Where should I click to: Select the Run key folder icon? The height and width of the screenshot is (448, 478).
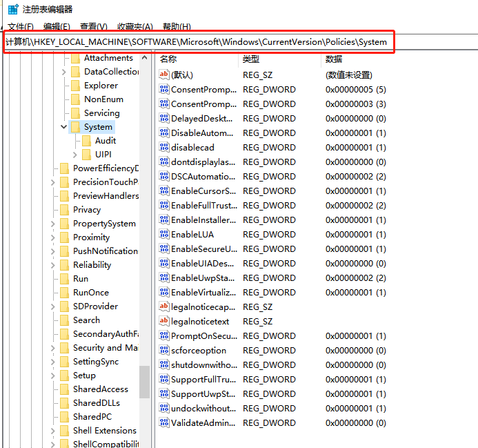coord(65,279)
